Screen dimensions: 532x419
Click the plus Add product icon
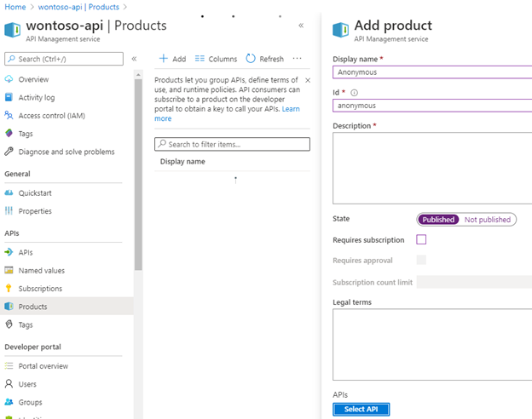coord(163,59)
